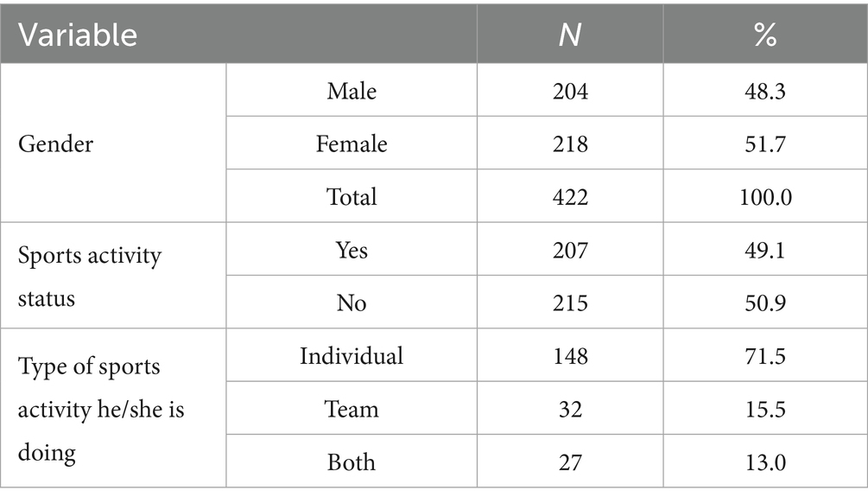Click the 50.9 percentage cell
This screenshot has width=868, height=503.
(765, 303)
